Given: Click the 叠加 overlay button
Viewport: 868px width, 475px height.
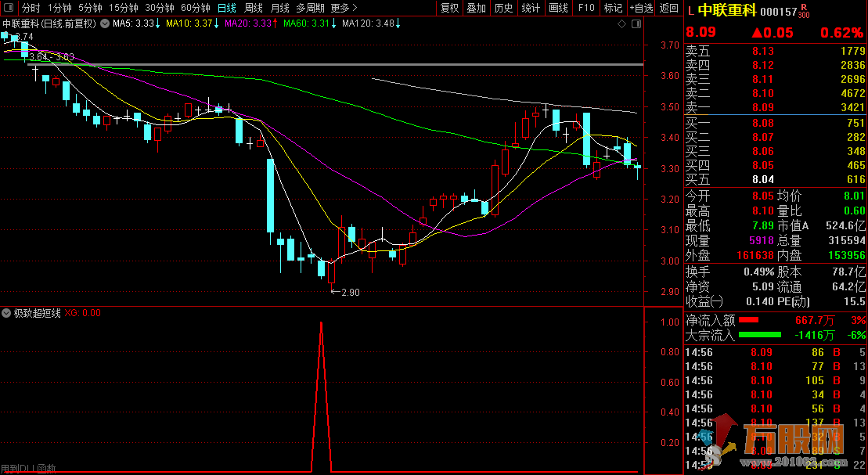Looking at the screenshot, I should [477, 8].
